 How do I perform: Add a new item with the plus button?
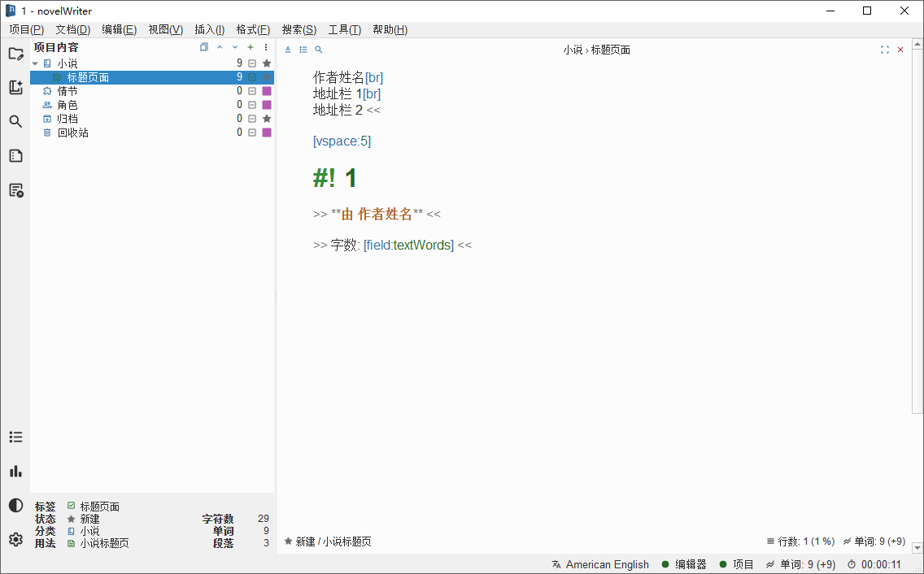(x=251, y=47)
